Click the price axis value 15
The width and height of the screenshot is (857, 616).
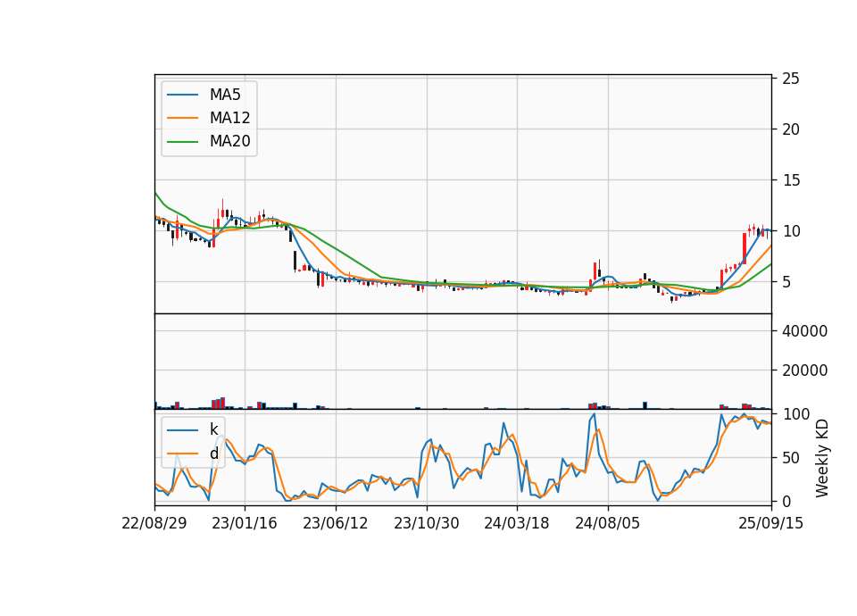791,180
